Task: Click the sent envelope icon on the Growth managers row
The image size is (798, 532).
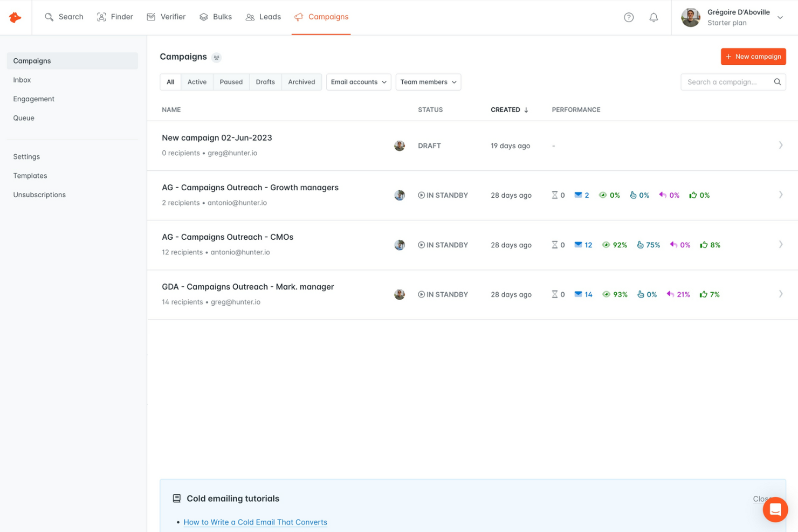Action: [x=576, y=195]
